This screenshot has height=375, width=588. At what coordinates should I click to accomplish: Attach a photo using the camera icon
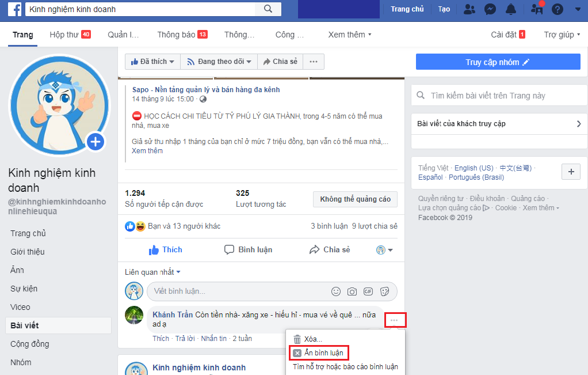pyautogui.click(x=352, y=291)
